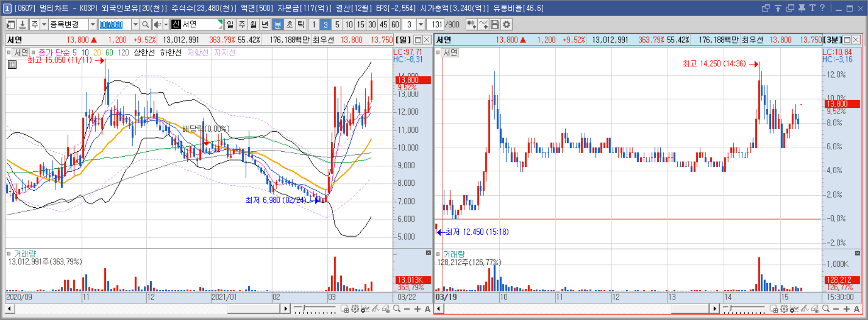Click the plus zoom-in in right chart footer

[847, 309]
